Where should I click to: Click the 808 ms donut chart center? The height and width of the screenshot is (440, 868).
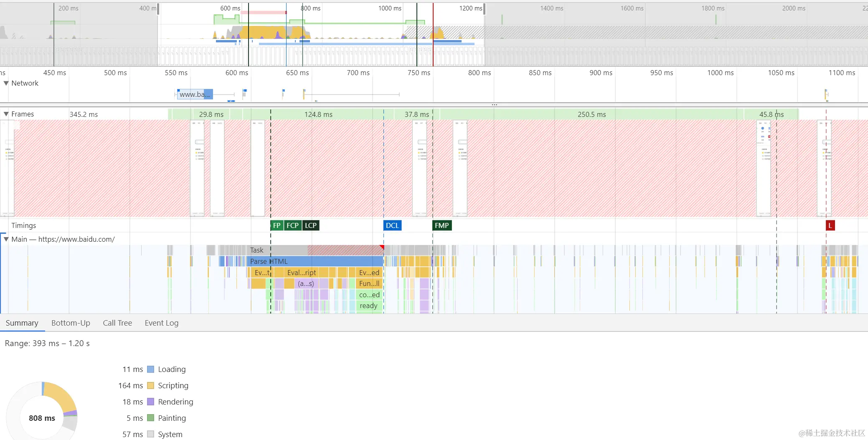point(42,418)
